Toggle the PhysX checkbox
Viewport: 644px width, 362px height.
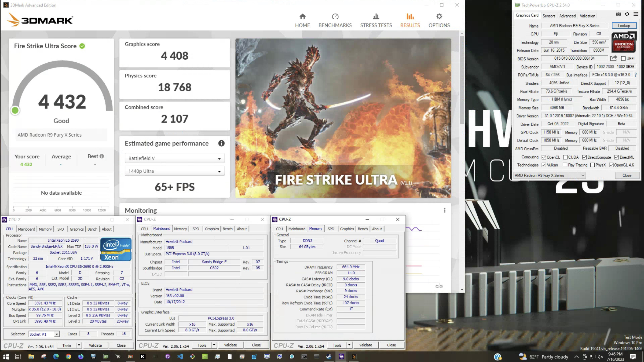[x=592, y=165]
